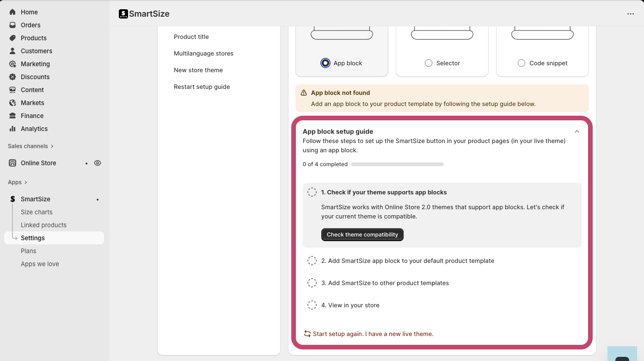Click the Orders inbox icon
Image resolution: width=644 pixels, height=361 pixels.
(12, 25)
